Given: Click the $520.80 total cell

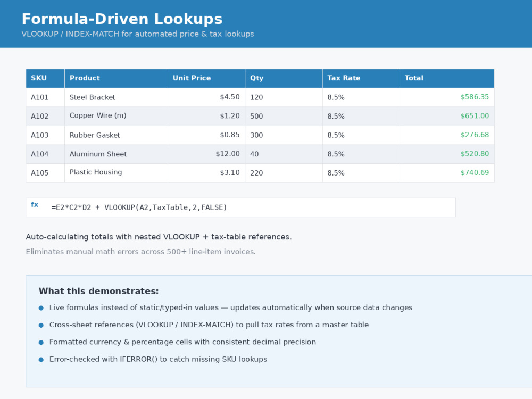Looking at the screenshot, I should click(447, 154).
